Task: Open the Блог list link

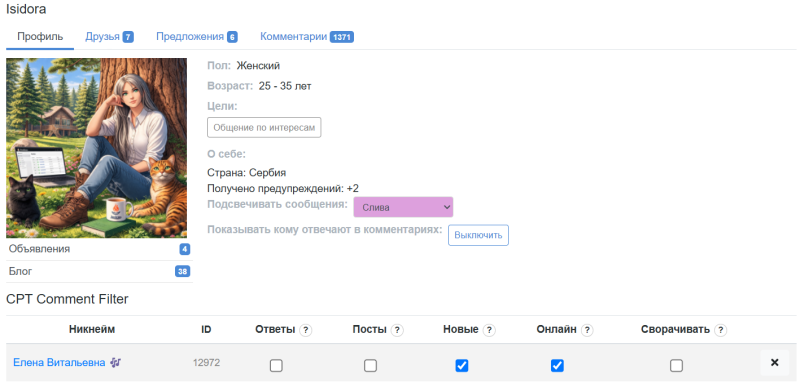Action: (20, 271)
